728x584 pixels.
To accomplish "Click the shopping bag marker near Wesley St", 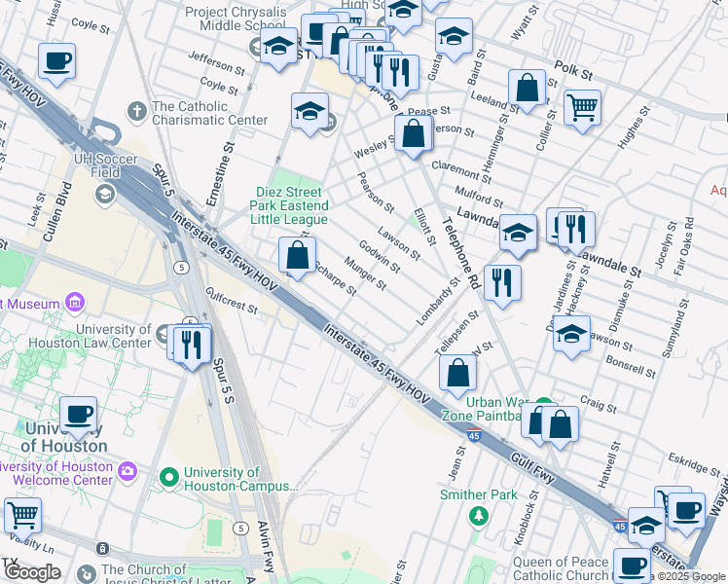I will 414,137.
